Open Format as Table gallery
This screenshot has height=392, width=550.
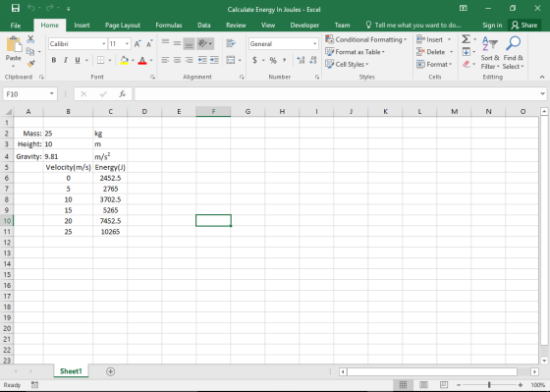coord(355,52)
